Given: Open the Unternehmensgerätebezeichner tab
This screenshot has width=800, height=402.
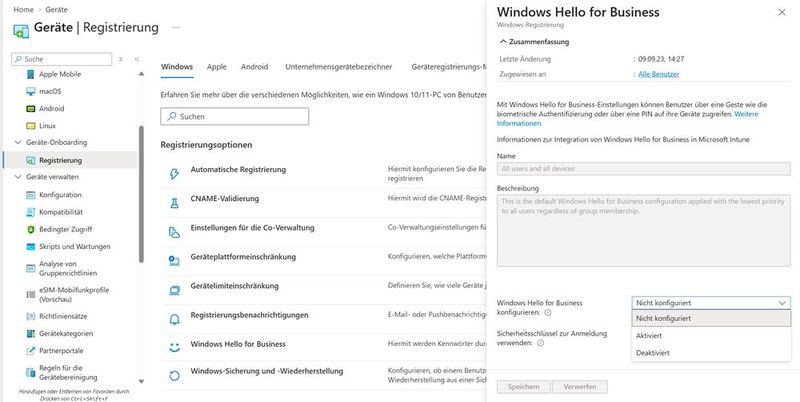Looking at the screenshot, I should tap(339, 67).
